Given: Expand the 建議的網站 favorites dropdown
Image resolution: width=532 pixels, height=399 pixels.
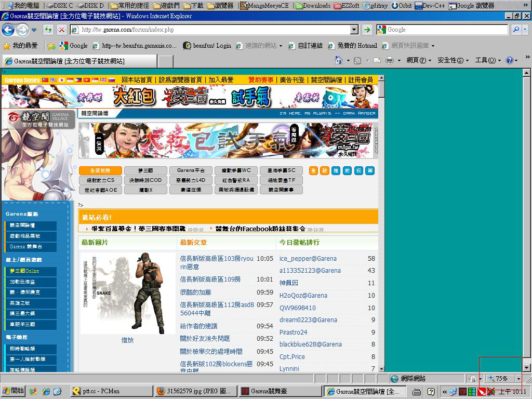Looking at the screenshot, I should click(281, 46).
